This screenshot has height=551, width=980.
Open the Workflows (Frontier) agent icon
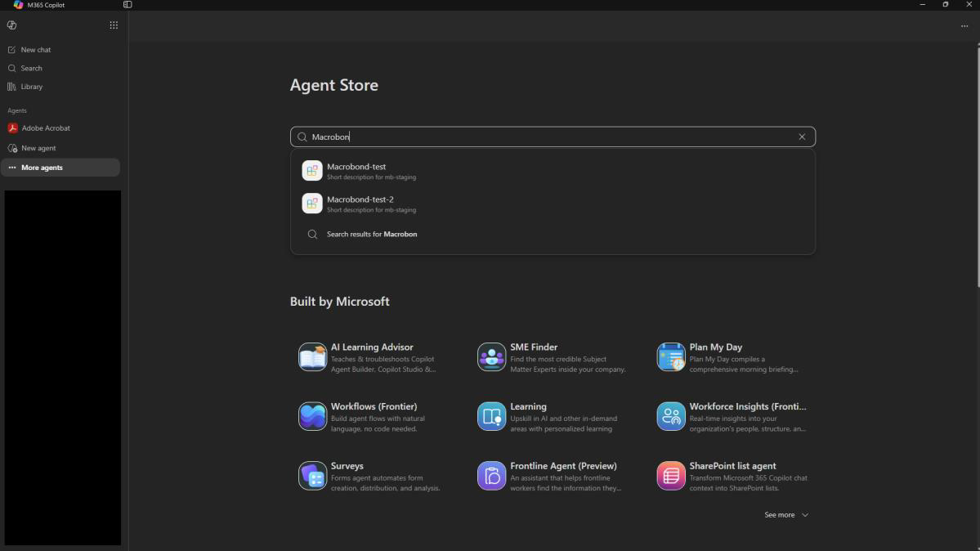(312, 417)
